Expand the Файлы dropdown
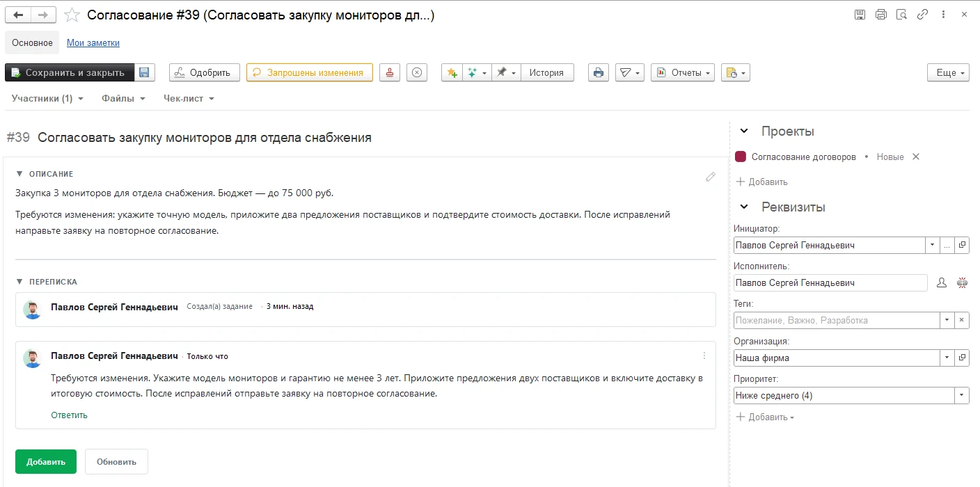 click(123, 98)
